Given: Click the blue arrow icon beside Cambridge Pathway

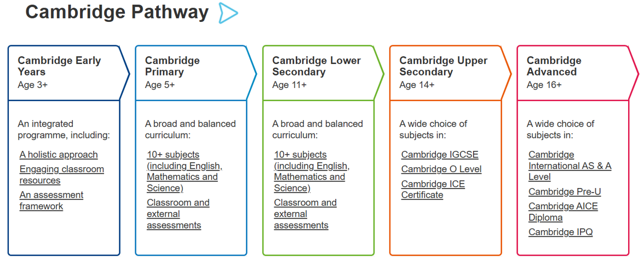Looking at the screenshot, I should tap(228, 13).
